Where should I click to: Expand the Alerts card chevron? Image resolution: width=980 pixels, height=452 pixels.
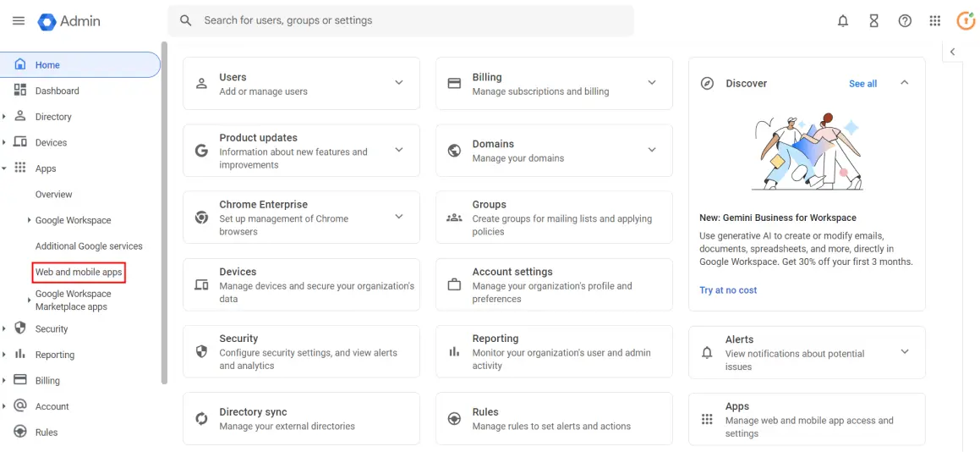[905, 351]
